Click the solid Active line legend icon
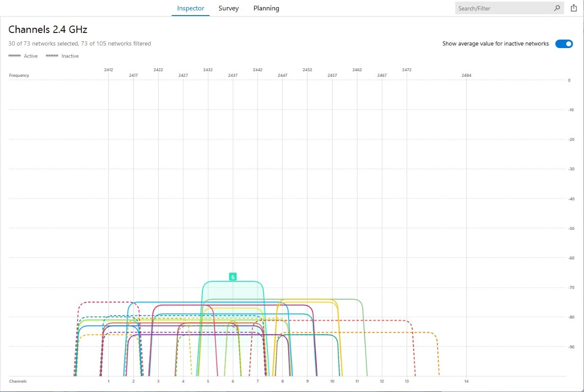The height and width of the screenshot is (392, 584). click(15, 56)
